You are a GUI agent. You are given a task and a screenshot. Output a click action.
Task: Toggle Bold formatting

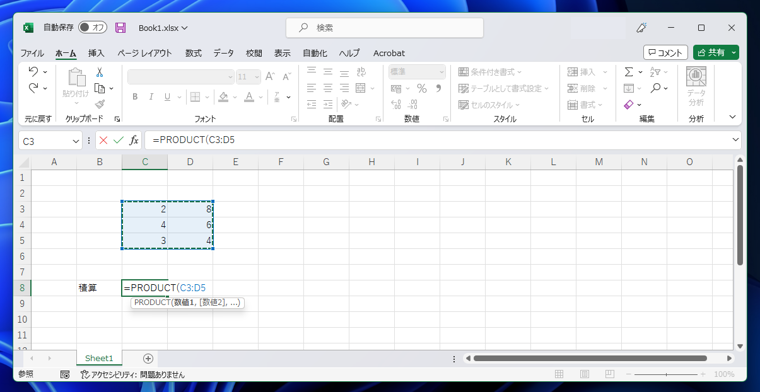(x=135, y=97)
